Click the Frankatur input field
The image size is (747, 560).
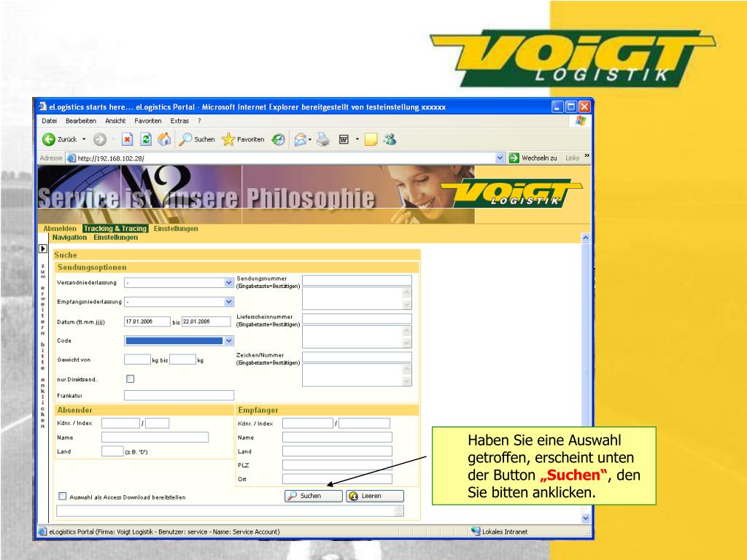click(179, 395)
